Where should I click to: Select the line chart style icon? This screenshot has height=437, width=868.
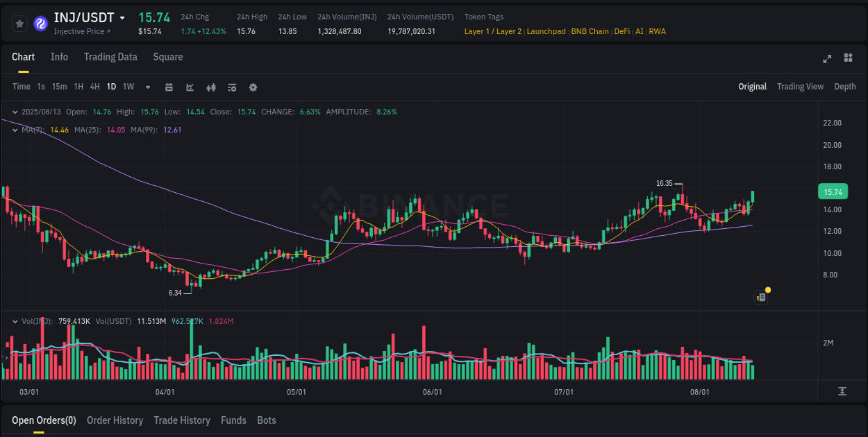click(190, 87)
